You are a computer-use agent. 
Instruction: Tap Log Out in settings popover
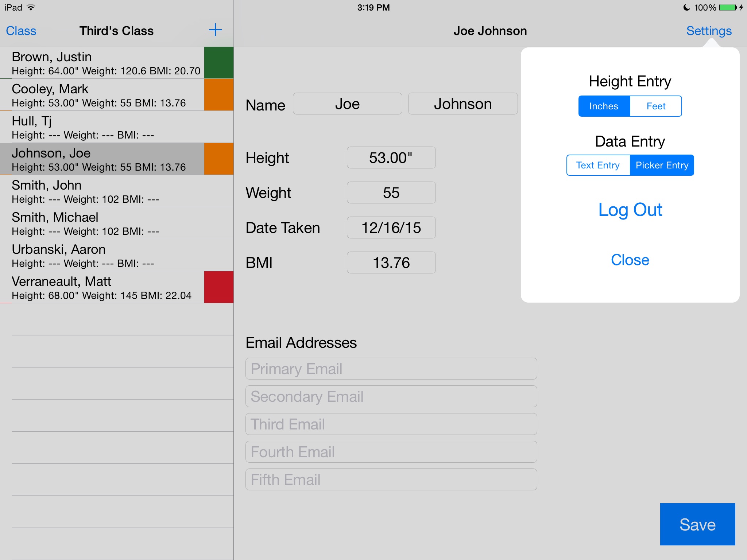pos(630,210)
